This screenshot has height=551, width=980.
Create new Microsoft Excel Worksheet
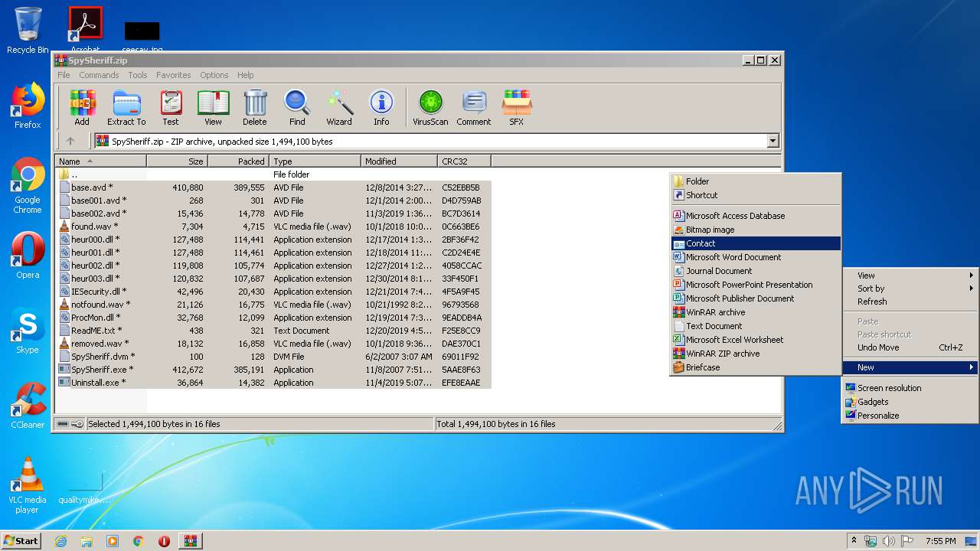coord(756,340)
